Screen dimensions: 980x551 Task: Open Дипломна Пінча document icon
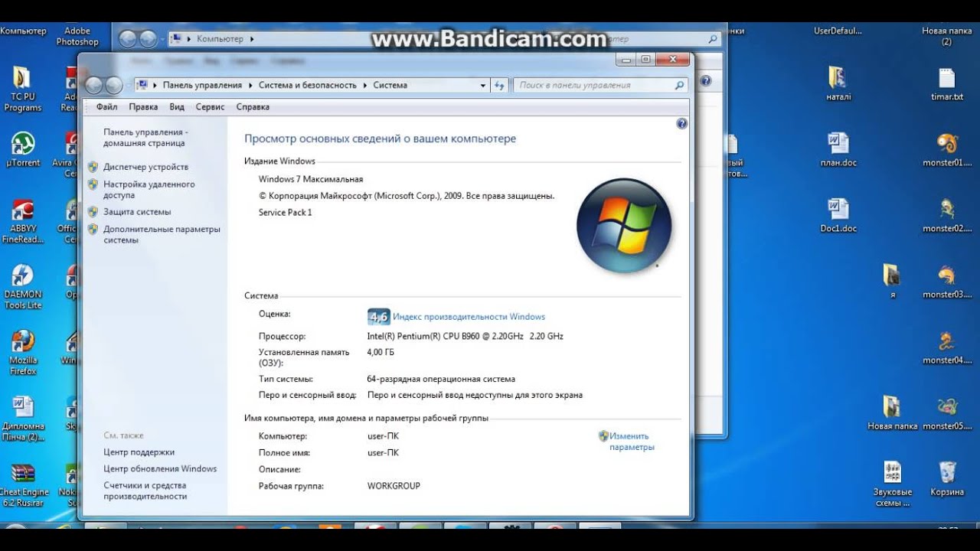(x=22, y=419)
